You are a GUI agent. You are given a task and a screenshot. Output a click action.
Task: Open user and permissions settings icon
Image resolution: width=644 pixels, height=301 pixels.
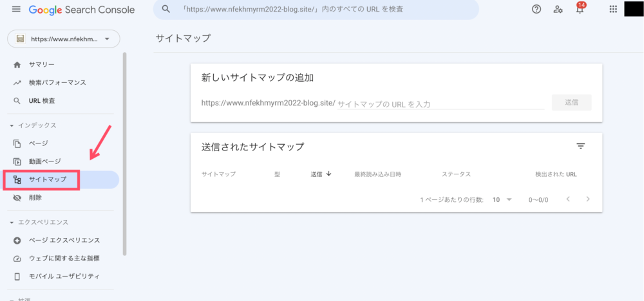pyautogui.click(x=558, y=10)
